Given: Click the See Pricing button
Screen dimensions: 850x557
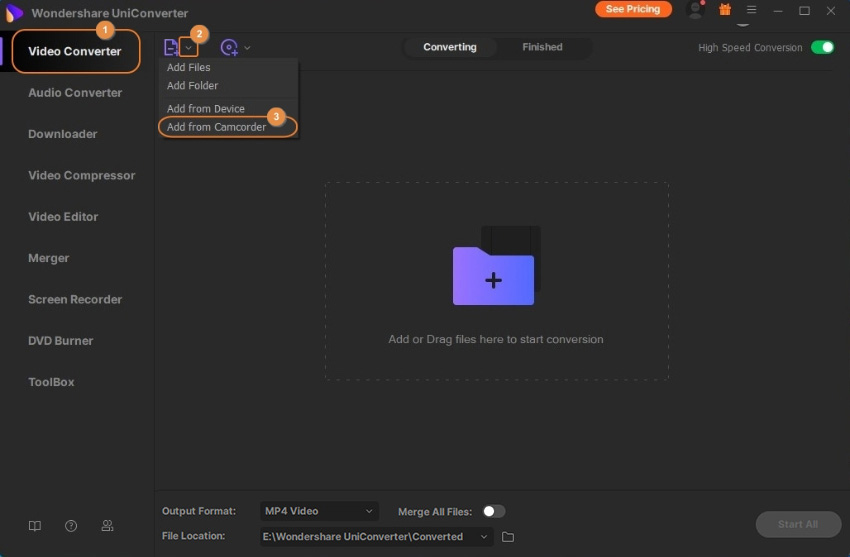Looking at the screenshot, I should [x=633, y=9].
